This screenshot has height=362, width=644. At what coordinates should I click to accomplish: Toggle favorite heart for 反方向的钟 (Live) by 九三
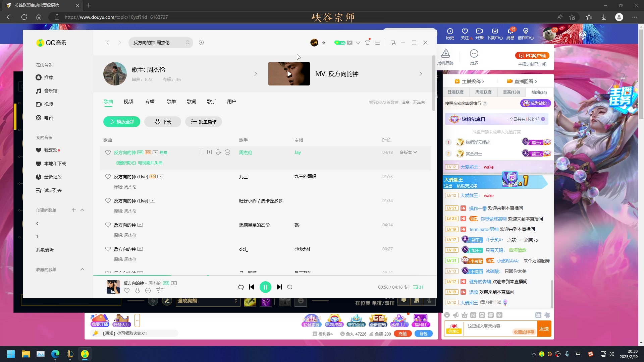[x=108, y=176]
